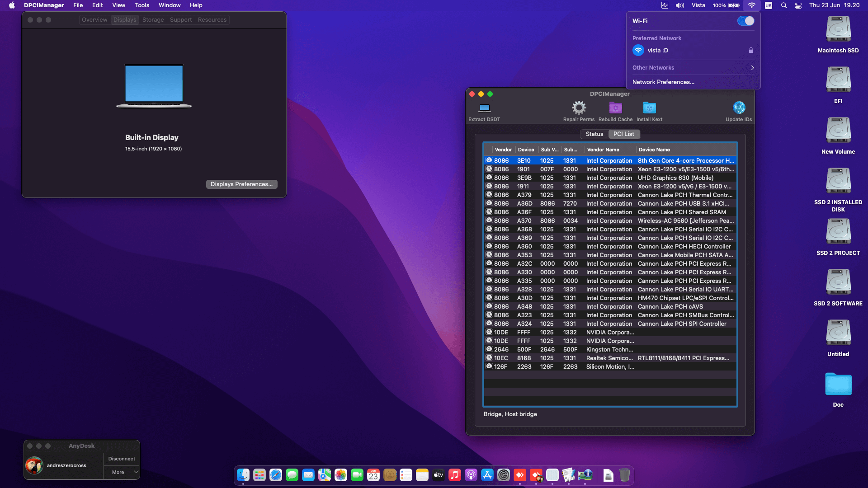Open the Doc folder on desktop
Image resolution: width=868 pixels, height=488 pixels.
838,384
